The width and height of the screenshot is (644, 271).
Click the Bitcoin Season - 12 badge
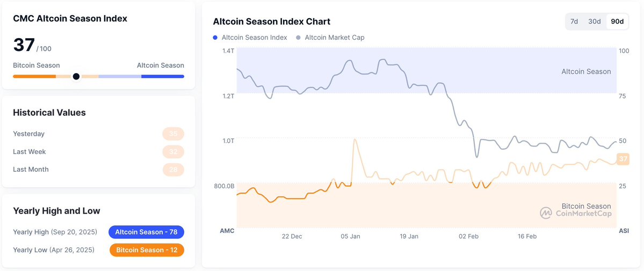(x=147, y=250)
